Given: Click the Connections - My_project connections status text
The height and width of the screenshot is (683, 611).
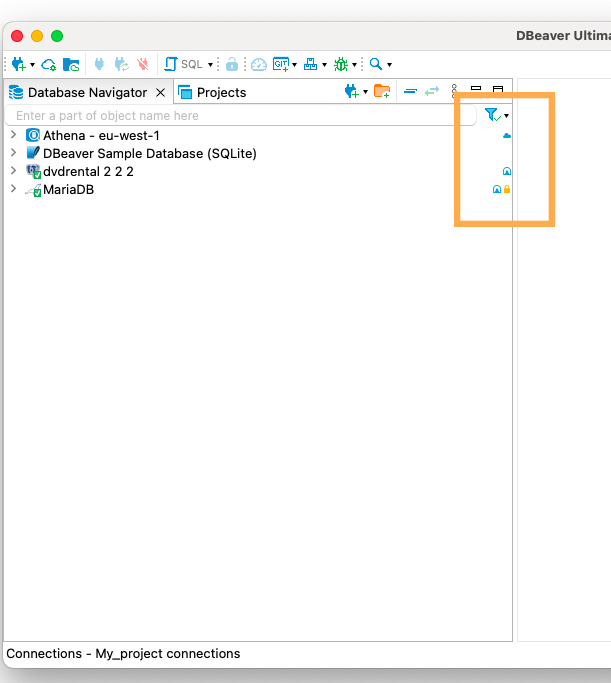Looking at the screenshot, I should coord(123,653).
